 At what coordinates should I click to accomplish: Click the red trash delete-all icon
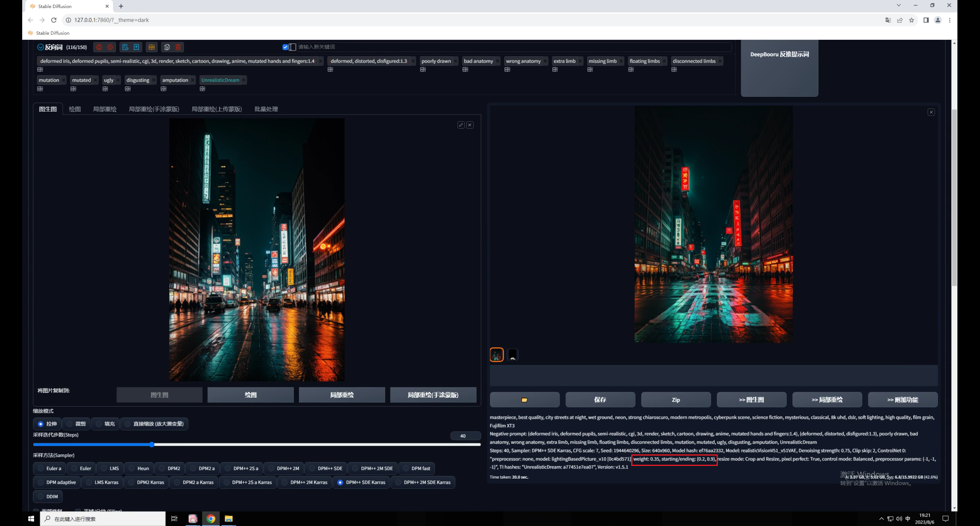(178, 47)
